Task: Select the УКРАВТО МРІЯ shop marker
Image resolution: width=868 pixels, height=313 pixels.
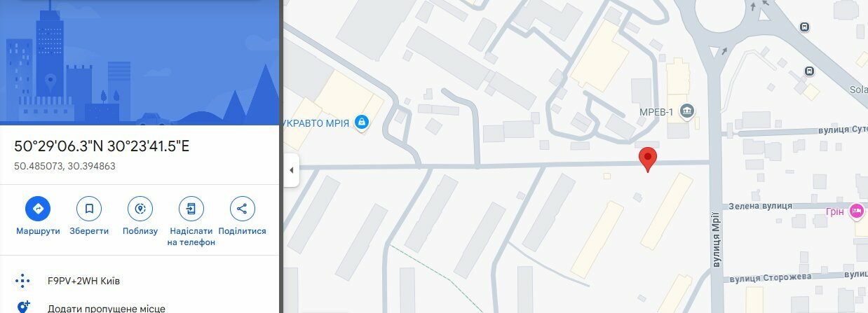Action: point(362,123)
